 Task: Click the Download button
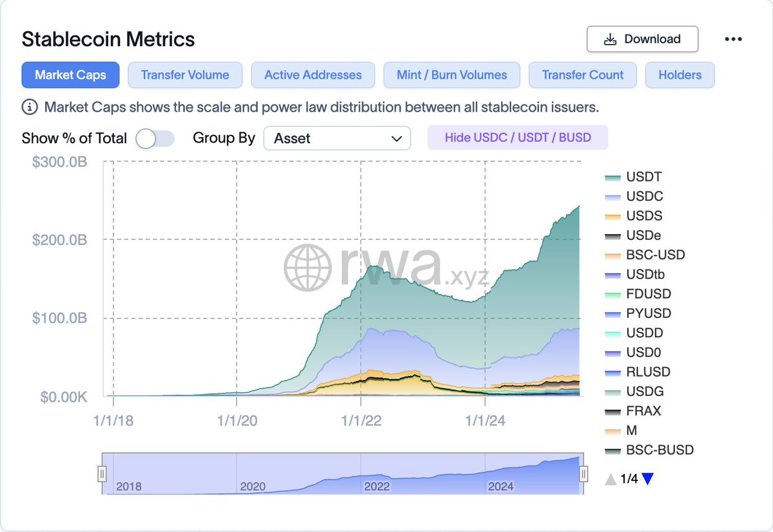tap(642, 39)
